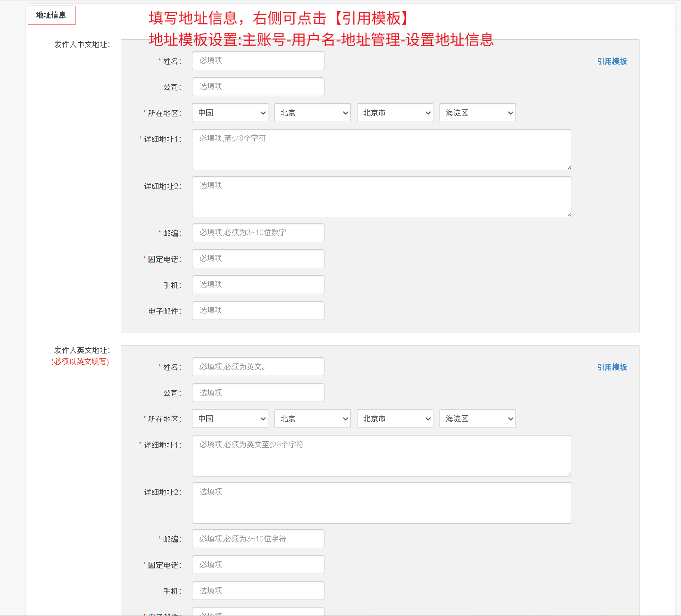
Task: Click the 公司 field in Chinese address
Action: (x=258, y=87)
